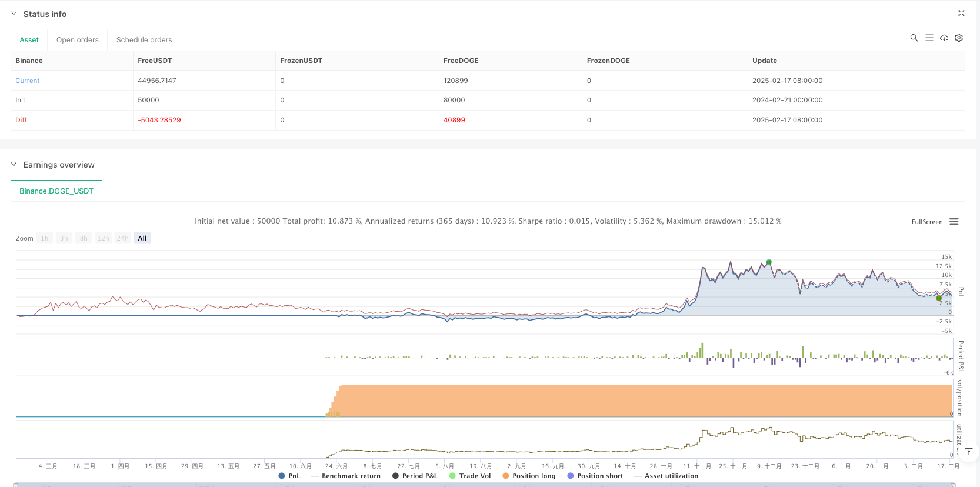Click the 2024-02-21 00:00:00 update cell
This screenshot has width=980, height=487.
click(788, 100)
